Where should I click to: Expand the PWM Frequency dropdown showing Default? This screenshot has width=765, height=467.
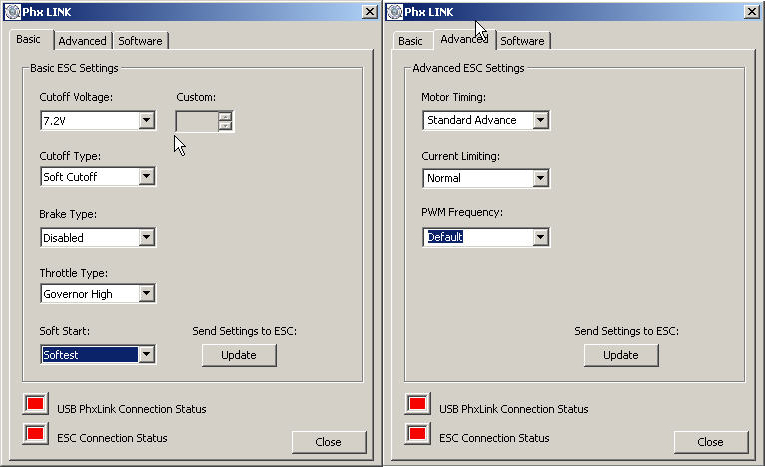coord(540,238)
